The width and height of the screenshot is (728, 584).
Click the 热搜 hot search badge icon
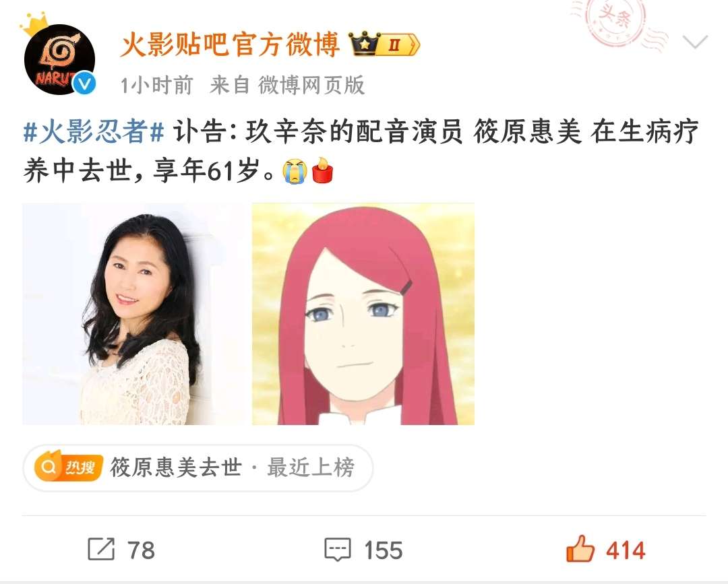[x=69, y=467]
